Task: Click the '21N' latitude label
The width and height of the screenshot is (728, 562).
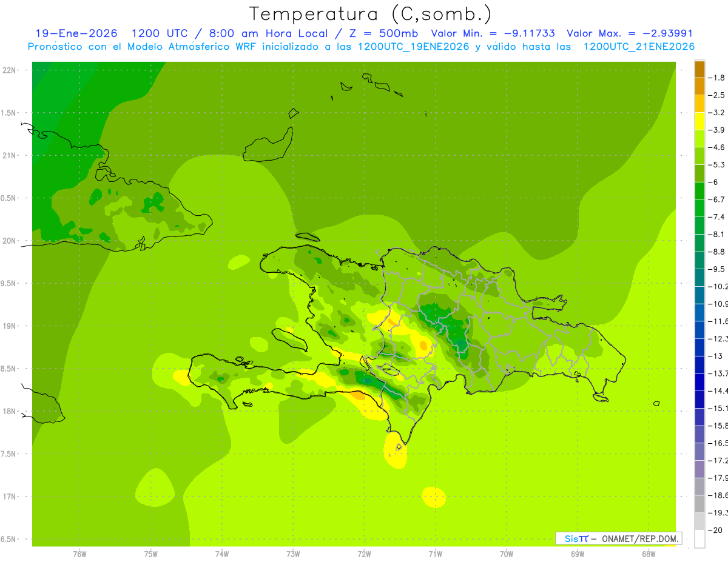Action: tap(9, 155)
